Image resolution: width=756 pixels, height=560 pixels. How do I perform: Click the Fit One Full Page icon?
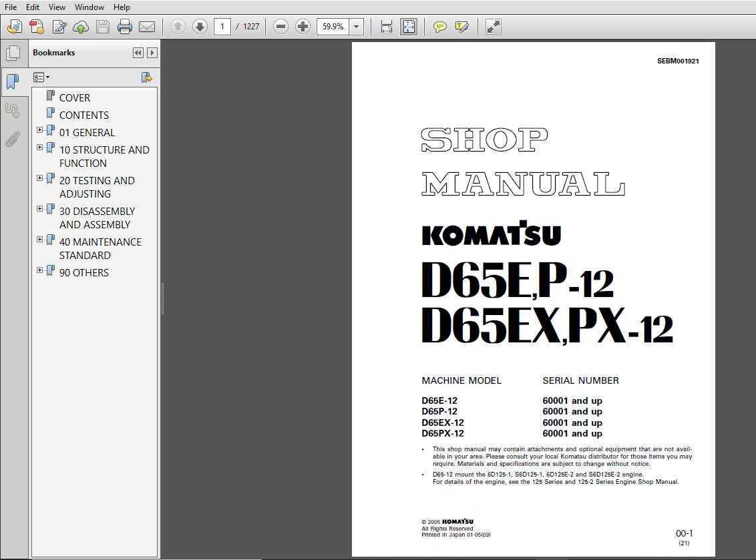409,27
